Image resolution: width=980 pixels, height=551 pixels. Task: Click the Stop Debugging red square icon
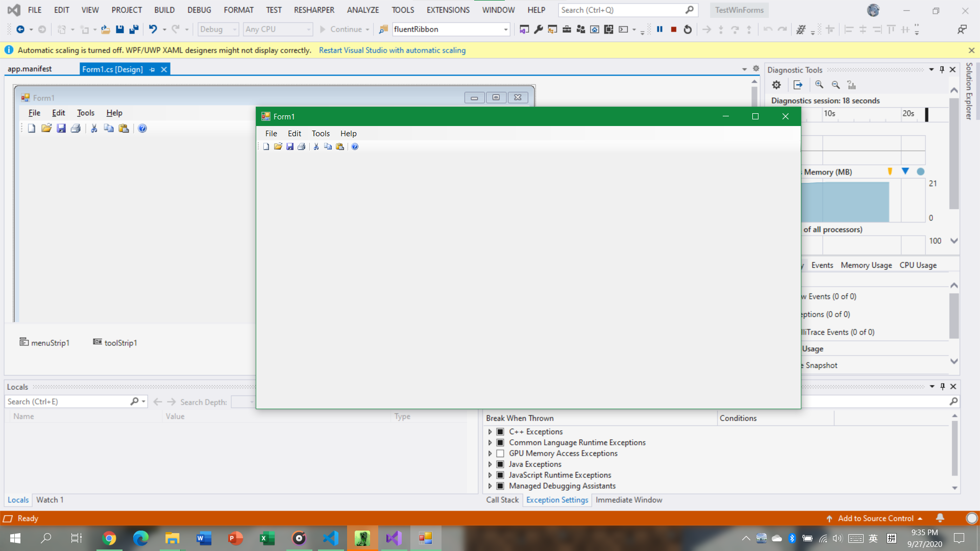[674, 30]
